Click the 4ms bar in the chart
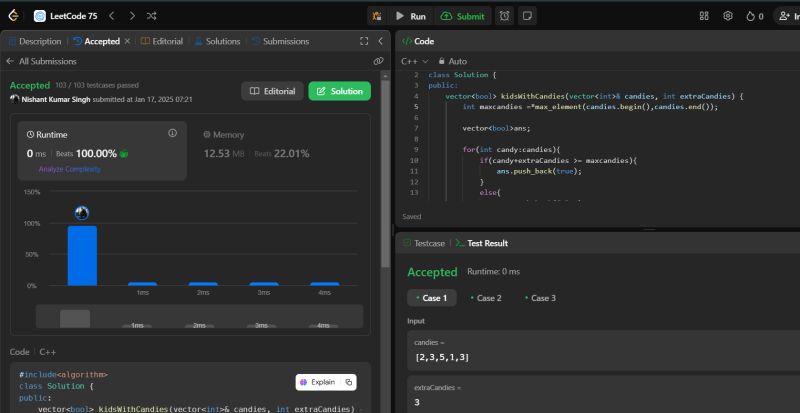Screen dimensions: 800x413 click(x=324, y=284)
